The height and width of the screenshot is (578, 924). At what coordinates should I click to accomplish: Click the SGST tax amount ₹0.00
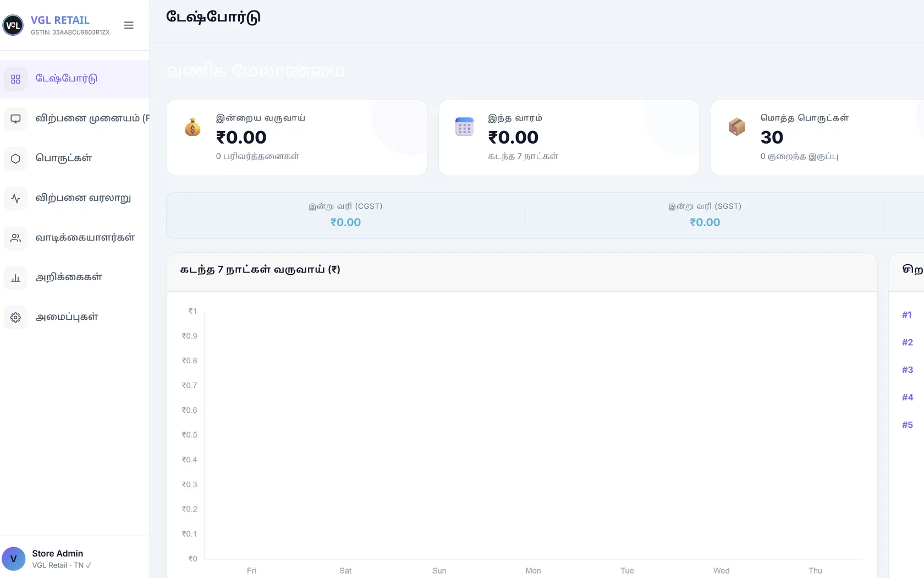[705, 222]
